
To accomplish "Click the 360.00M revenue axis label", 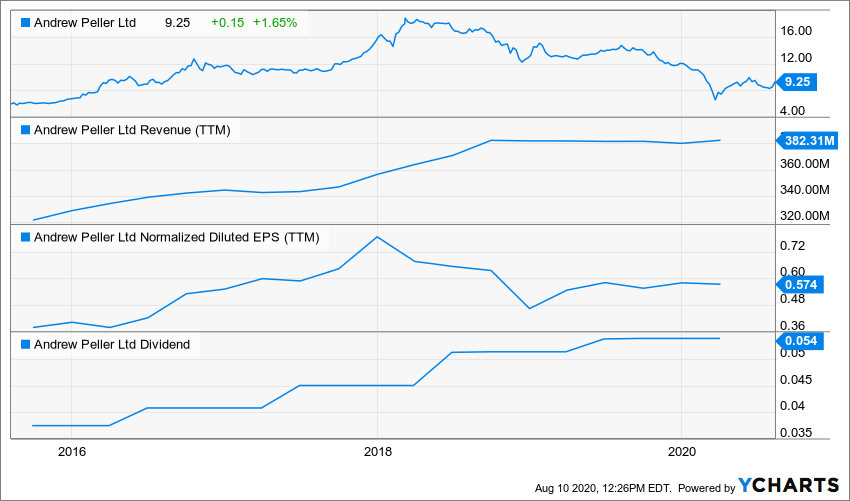I will (x=805, y=164).
